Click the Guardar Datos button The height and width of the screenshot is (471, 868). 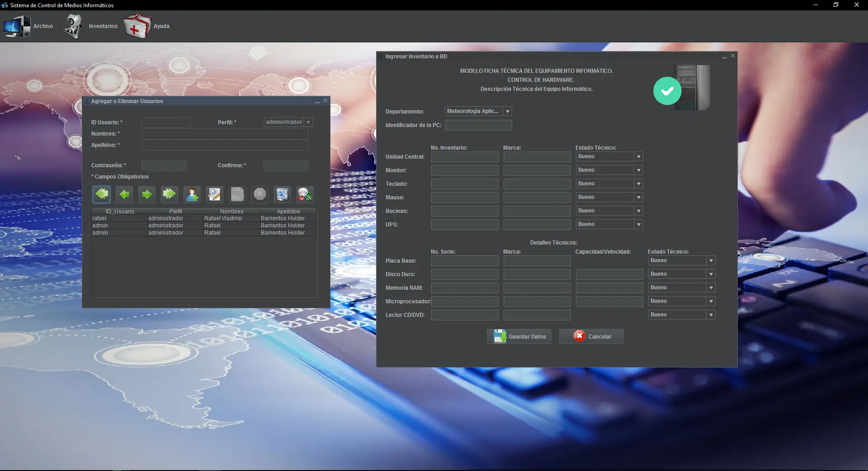click(519, 336)
